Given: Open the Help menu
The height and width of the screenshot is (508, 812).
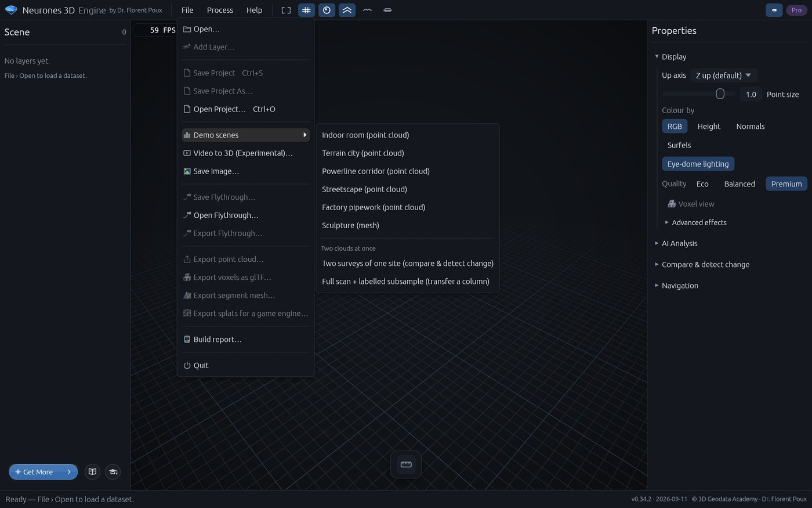Looking at the screenshot, I should pyautogui.click(x=254, y=10).
